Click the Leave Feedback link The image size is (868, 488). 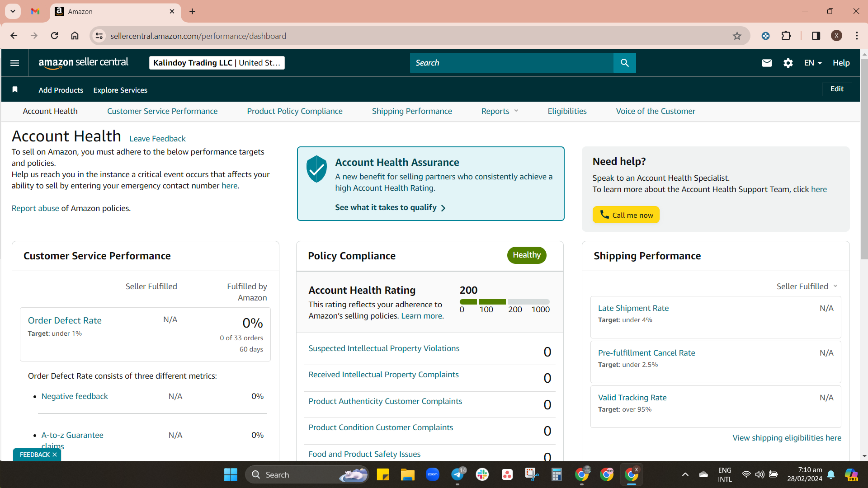[157, 139]
